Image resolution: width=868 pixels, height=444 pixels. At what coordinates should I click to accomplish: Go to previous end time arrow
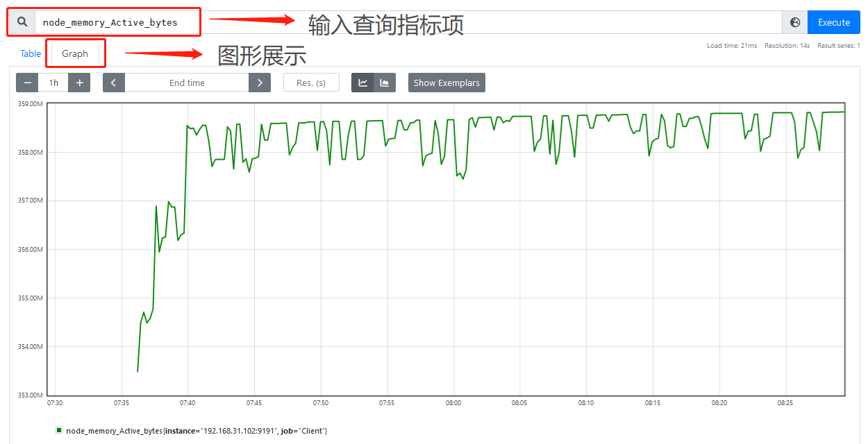(114, 83)
